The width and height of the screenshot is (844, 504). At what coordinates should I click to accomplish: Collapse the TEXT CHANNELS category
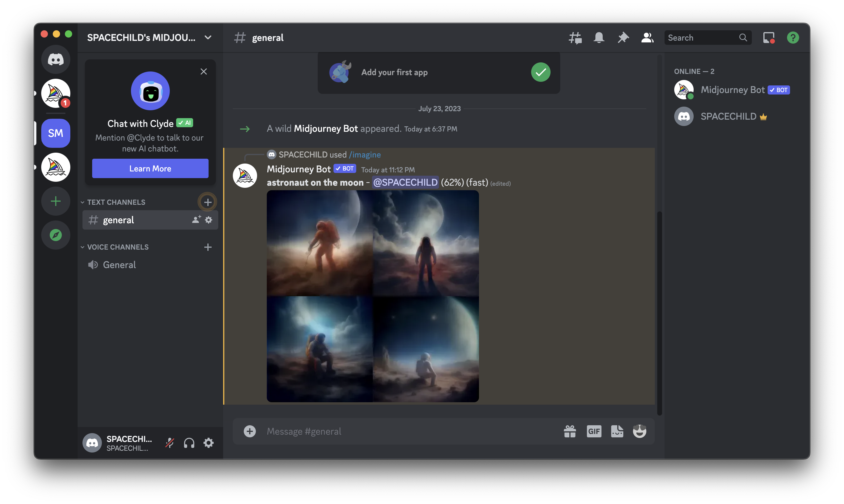point(116,202)
